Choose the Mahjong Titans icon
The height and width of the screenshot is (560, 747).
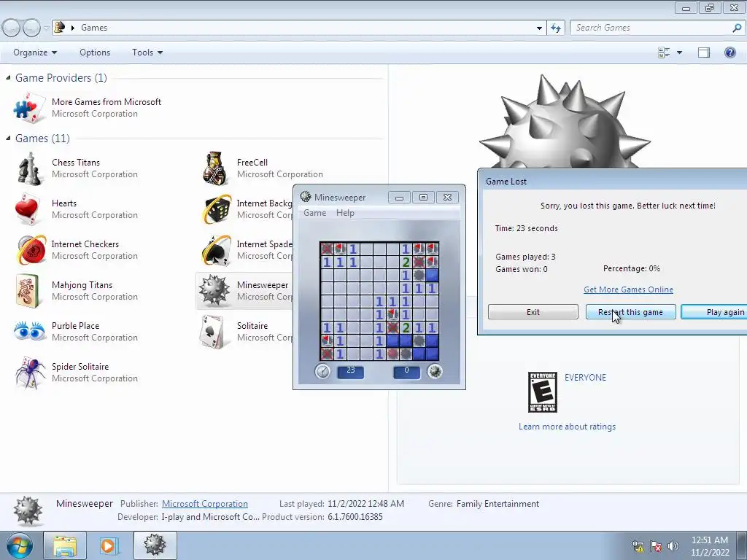[x=27, y=290]
